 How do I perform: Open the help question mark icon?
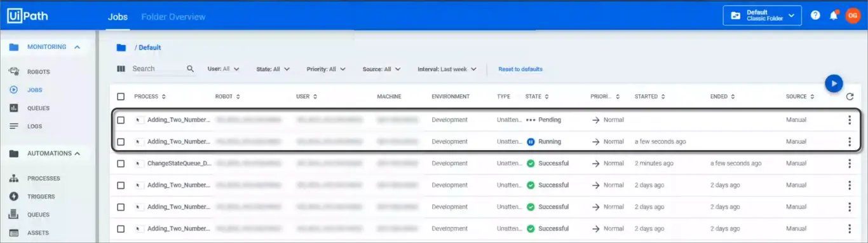pyautogui.click(x=815, y=16)
